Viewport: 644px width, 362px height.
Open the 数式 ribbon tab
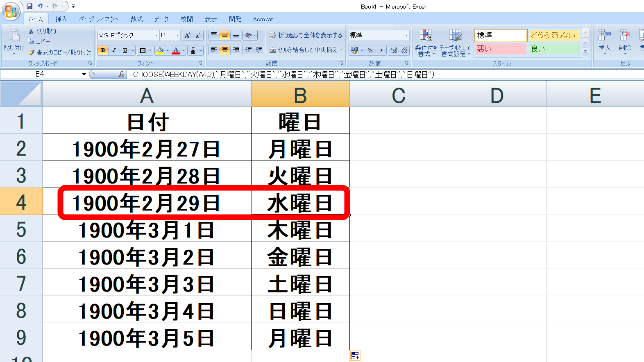pos(136,19)
